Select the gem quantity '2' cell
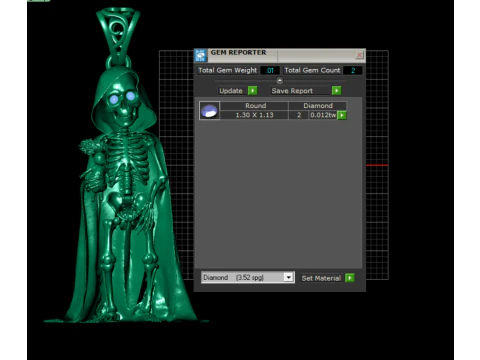Viewport: 480px width, 360px height. coord(299,115)
